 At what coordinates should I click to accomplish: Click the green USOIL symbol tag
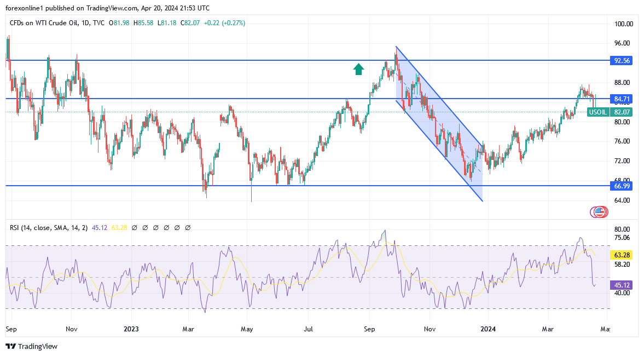pos(598,112)
